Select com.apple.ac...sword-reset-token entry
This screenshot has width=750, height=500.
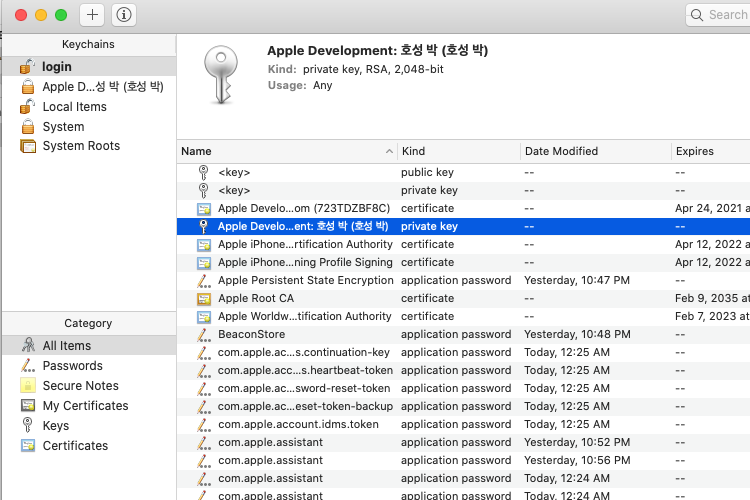463,388
